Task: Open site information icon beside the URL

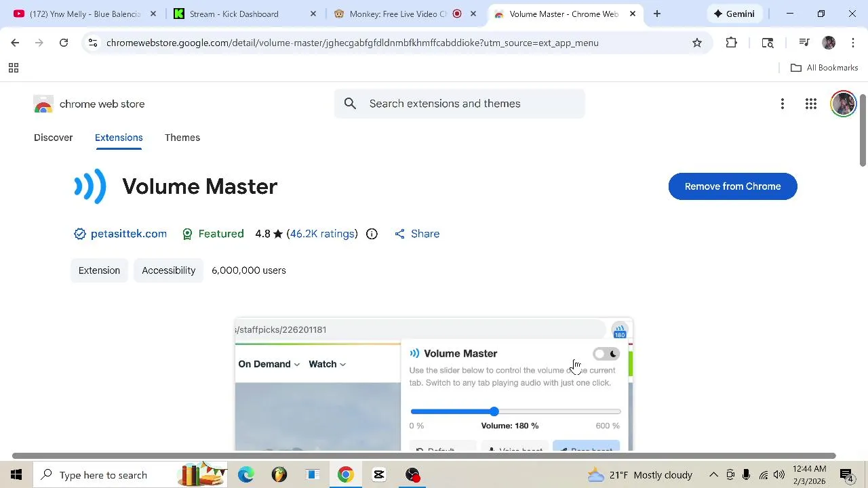Action: click(93, 43)
